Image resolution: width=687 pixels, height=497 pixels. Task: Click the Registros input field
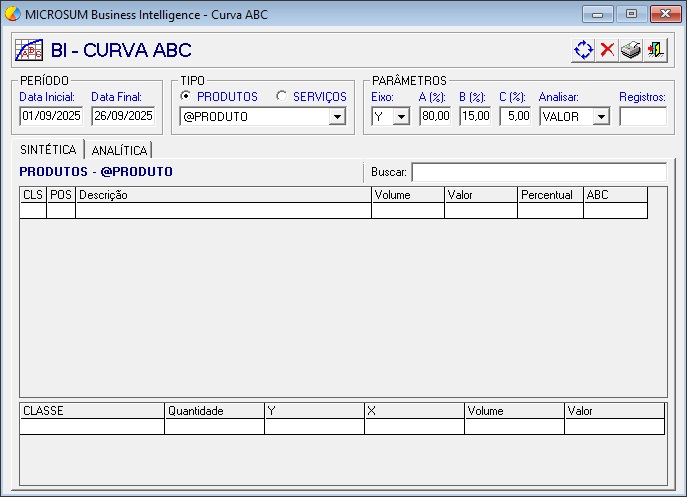tap(642, 116)
